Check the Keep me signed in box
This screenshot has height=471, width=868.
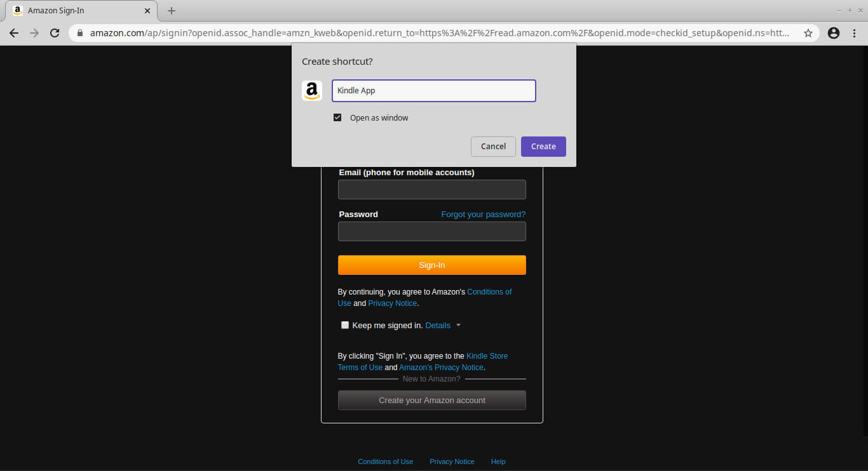point(345,325)
